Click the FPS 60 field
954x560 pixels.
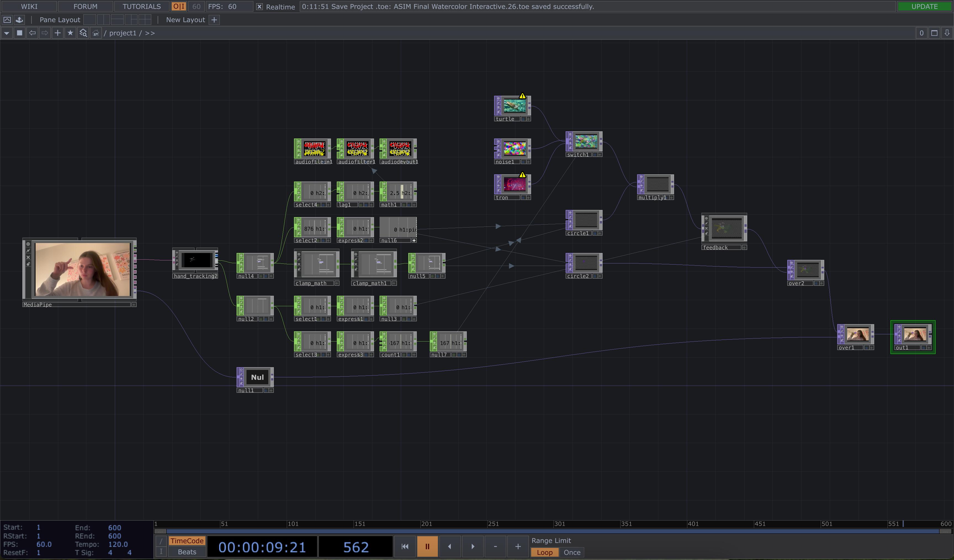pos(230,6)
